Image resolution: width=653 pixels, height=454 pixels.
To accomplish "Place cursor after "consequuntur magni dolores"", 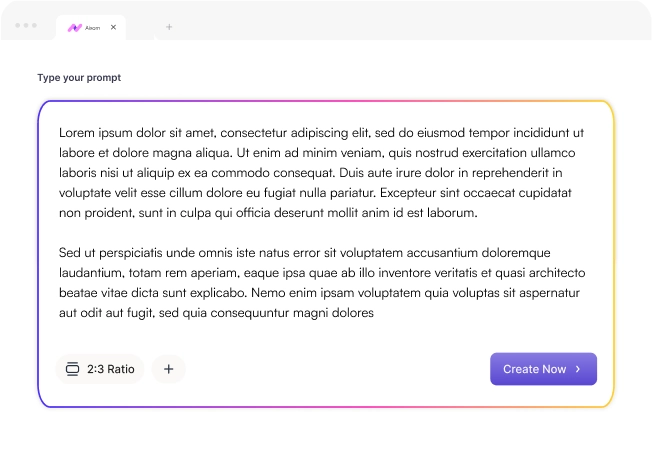I will click(x=375, y=313).
